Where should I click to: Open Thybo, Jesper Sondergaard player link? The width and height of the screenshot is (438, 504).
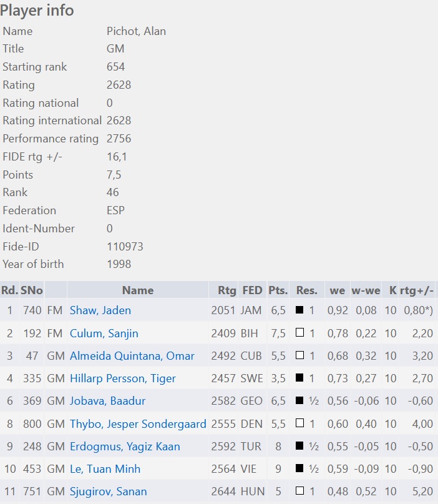[x=138, y=424]
